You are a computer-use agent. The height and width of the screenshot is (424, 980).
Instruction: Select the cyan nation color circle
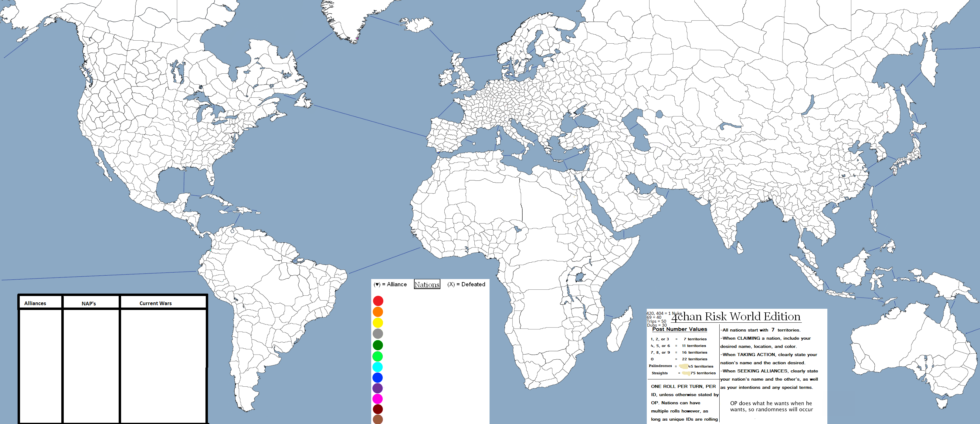point(378,367)
